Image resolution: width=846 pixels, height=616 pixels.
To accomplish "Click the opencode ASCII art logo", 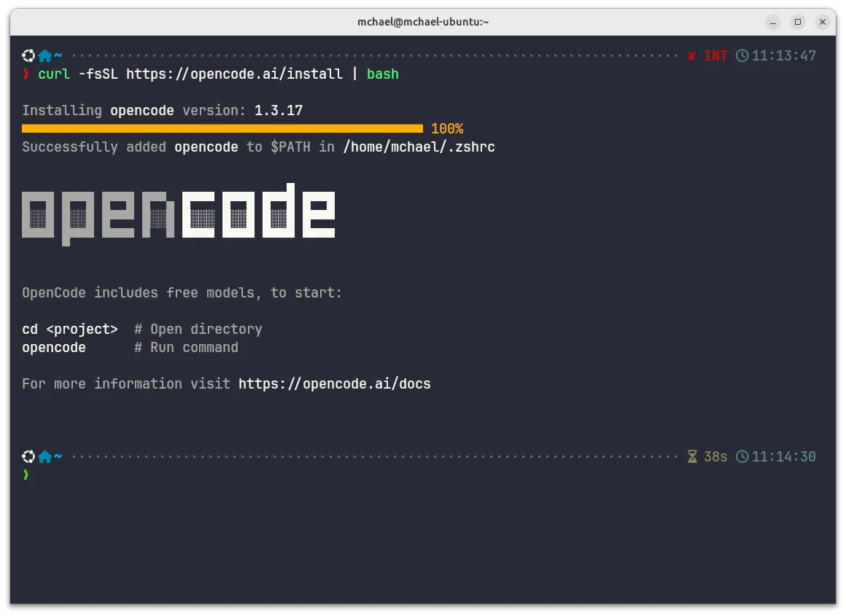I will [x=178, y=214].
